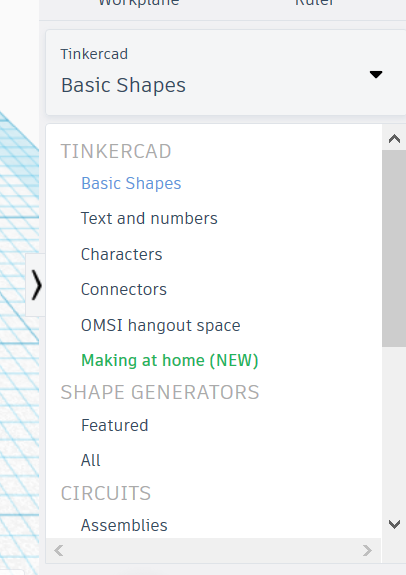406x575 pixels.
Task: Collapse the shapes panel with side chevron
Action: pyautogui.click(x=36, y=285)
